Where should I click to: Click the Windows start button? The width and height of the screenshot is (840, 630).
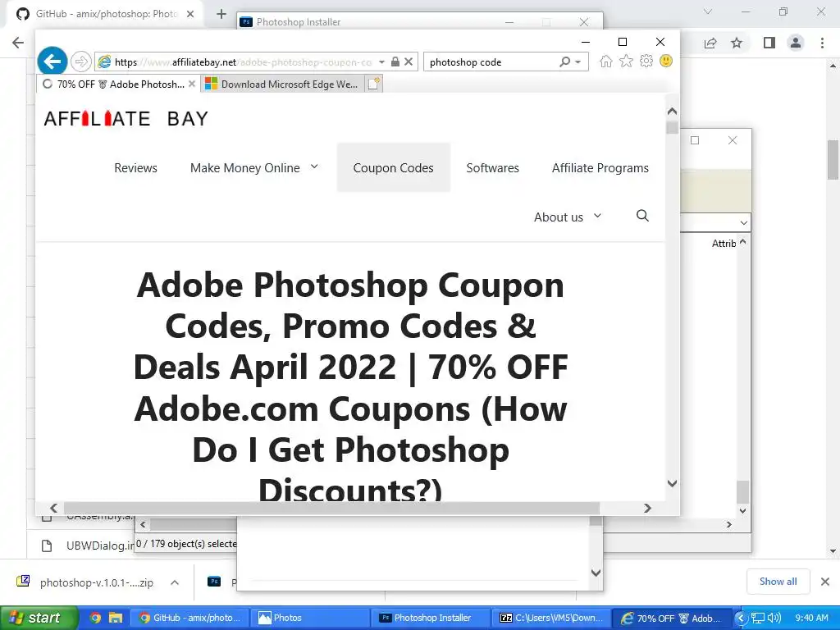pyautogui.click(x=39, y=619)
